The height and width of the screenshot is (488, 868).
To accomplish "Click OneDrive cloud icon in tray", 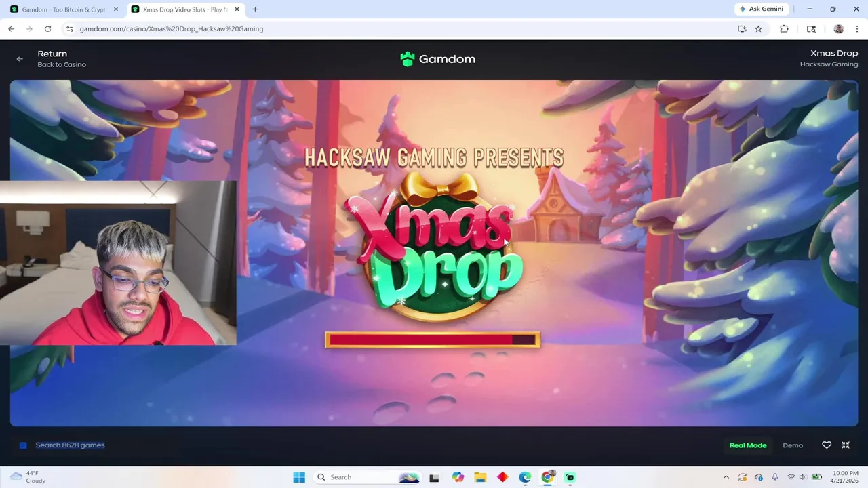I will (x=759, y=477).
